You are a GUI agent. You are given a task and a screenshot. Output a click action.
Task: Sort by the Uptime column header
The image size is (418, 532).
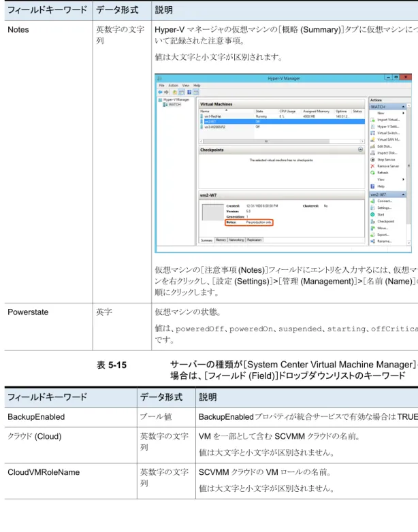click(x=341, y=112)
